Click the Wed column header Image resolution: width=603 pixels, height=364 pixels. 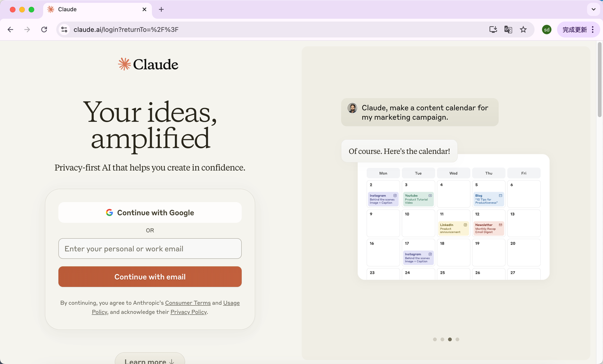tap(454, 173)
